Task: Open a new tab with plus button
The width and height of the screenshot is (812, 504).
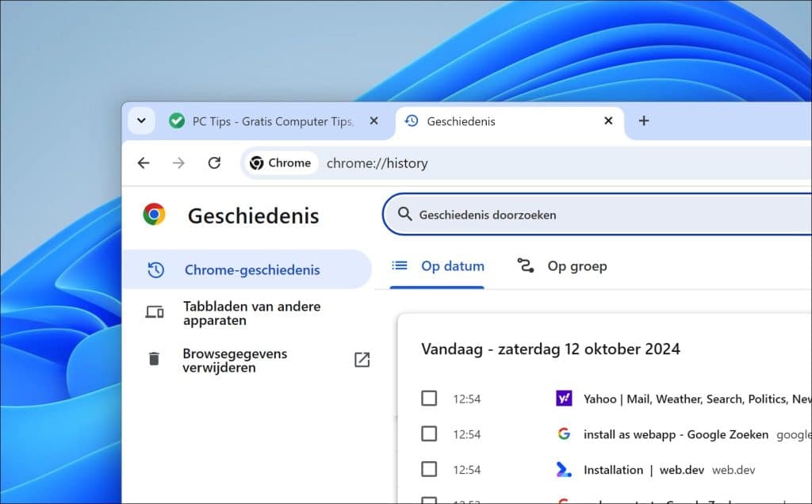Action: (x=644, y=120)
